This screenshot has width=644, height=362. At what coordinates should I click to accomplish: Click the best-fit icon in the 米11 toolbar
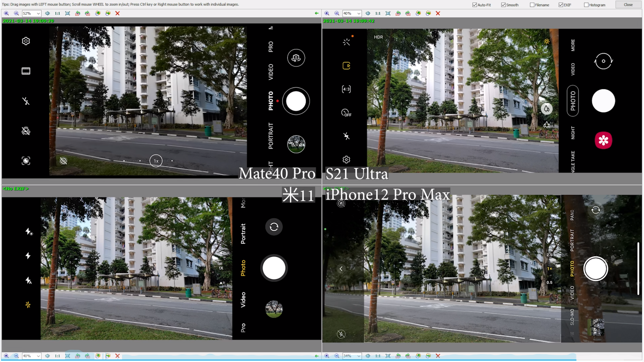(x=47, y=356)
